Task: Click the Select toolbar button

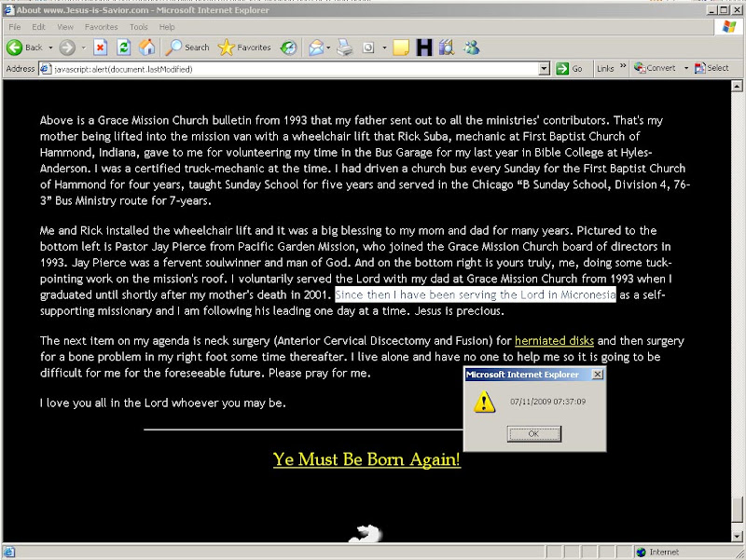Action: click(711, 68)
